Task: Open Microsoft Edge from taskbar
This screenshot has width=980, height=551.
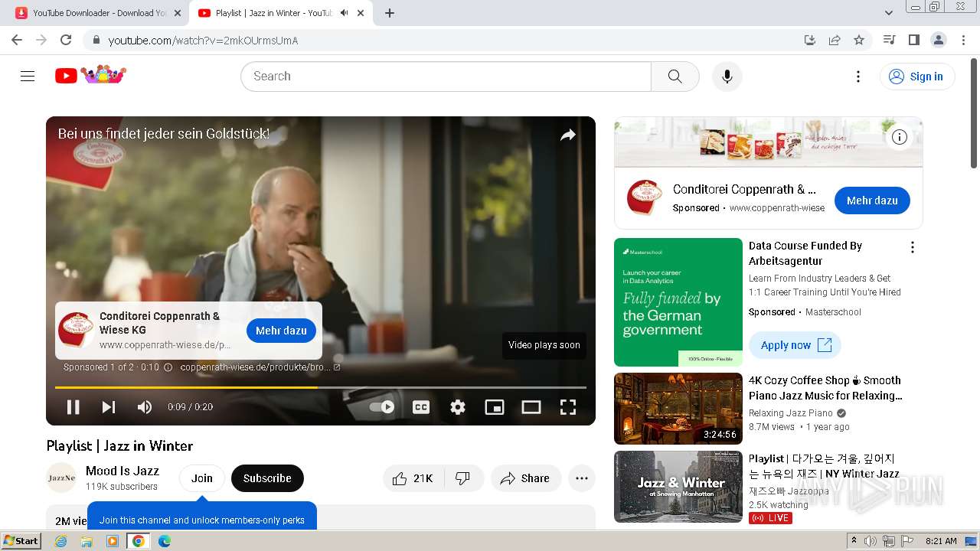Action: (x=164, y=541)
